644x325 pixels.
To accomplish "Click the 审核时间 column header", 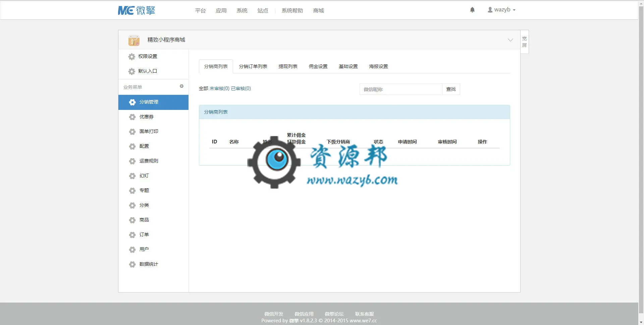I will click(x=447, y=142).
